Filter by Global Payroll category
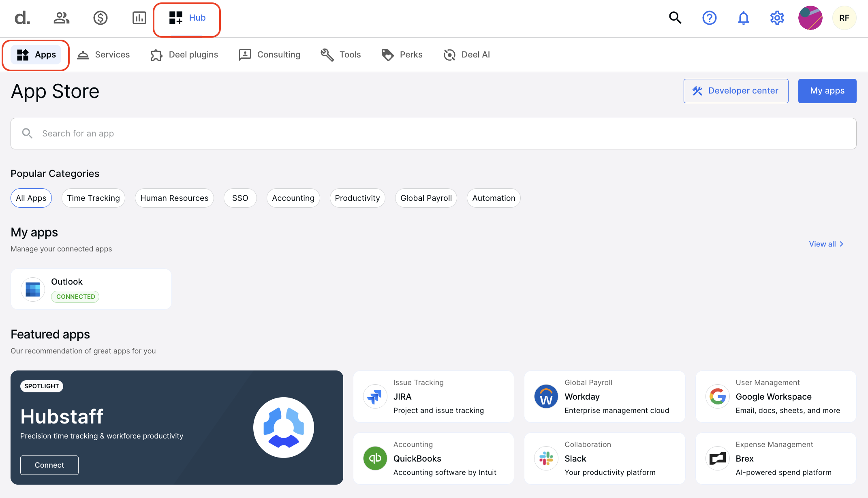 point(426,198)
